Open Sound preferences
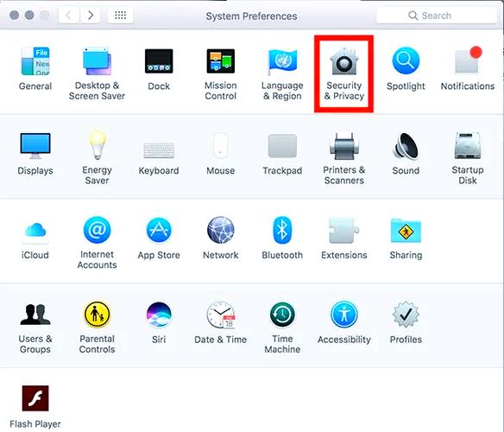504x432 pixels. click(x=406, y=154)
